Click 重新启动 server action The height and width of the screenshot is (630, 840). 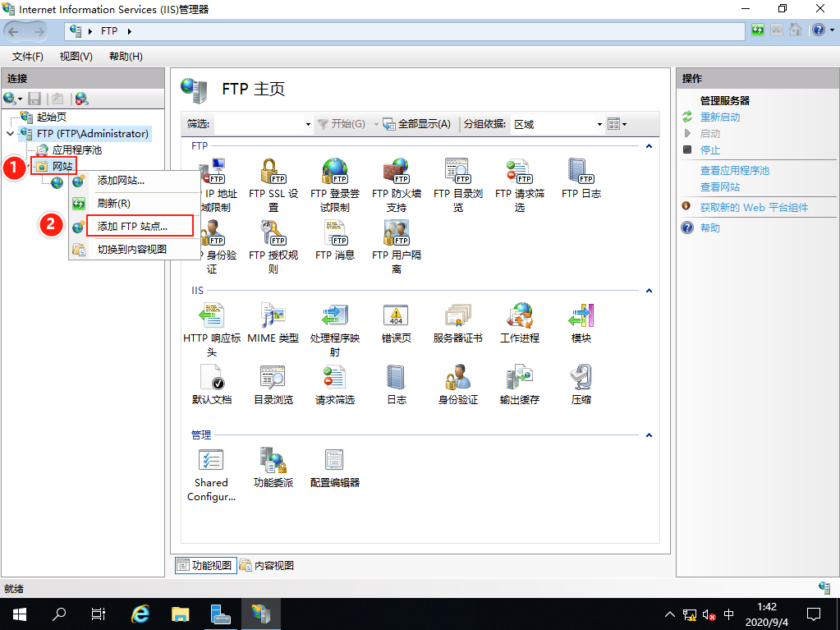(x=720, y=117)
